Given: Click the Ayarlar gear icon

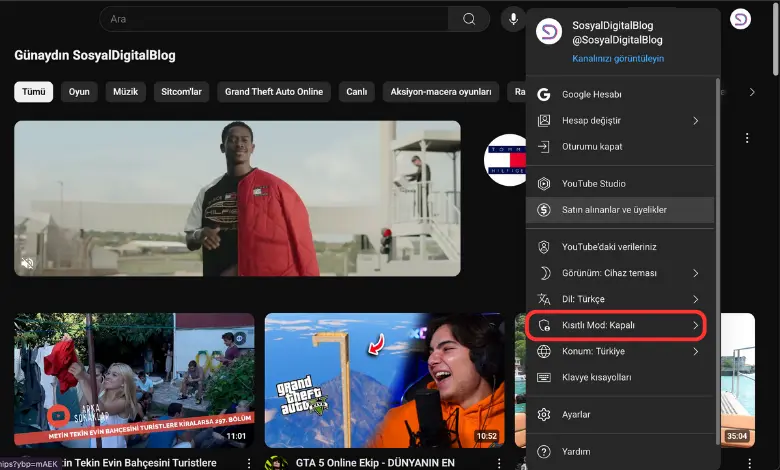Looking at the screenshot, I should click(544, 414).
